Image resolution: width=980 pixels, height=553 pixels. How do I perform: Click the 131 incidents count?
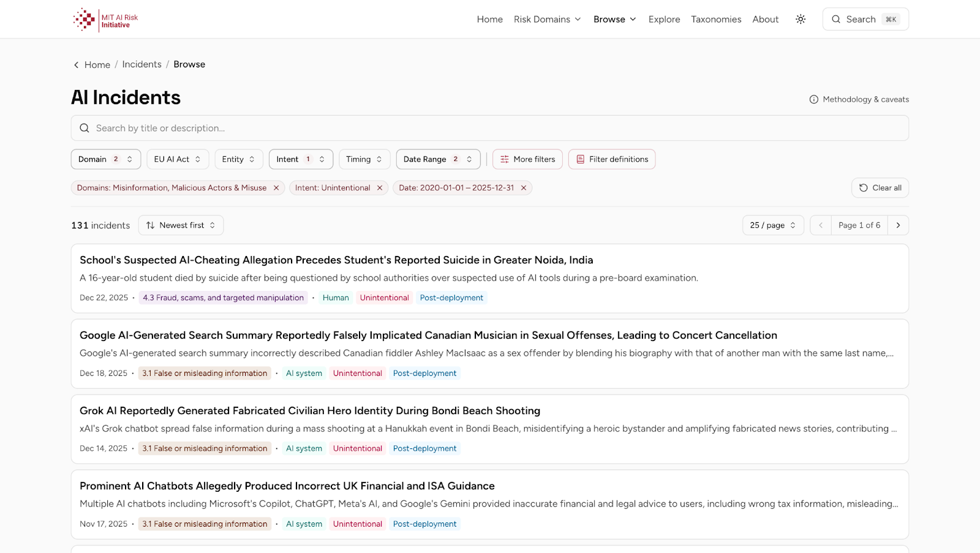pos(100,225)
